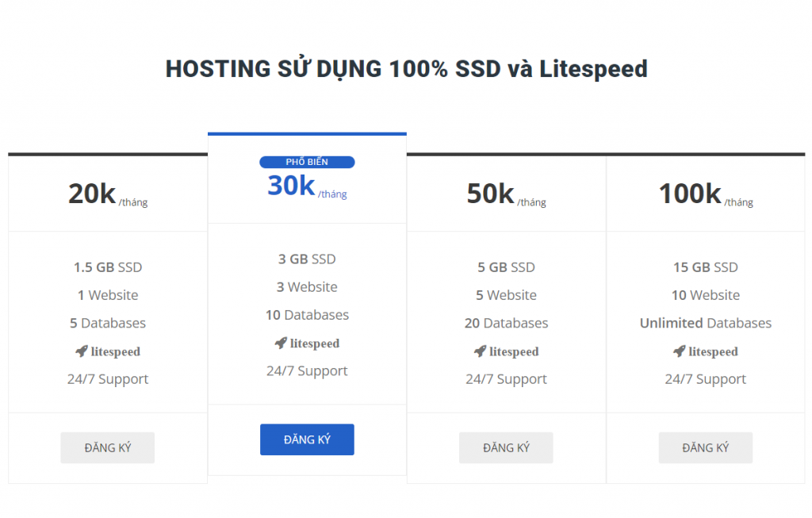
Task: Click ĐĂNG KÝ button for 20k plan
Action: 108,447
